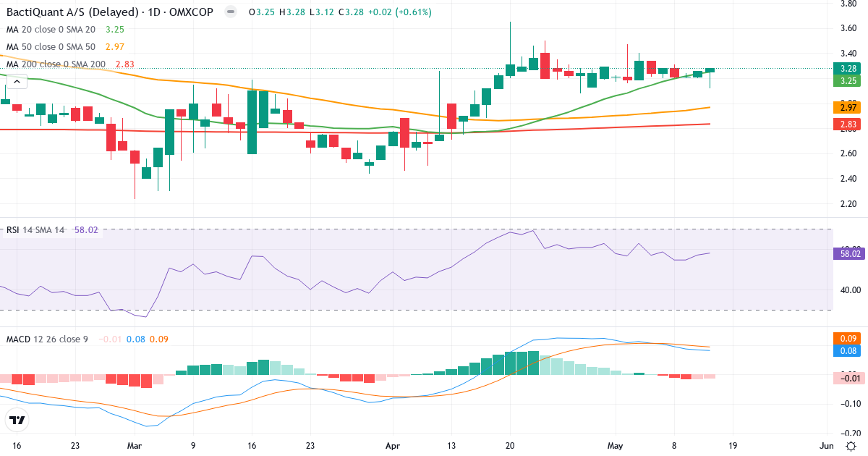Click the green 3.25 MA 20 axis label

[x=846, y=81]
